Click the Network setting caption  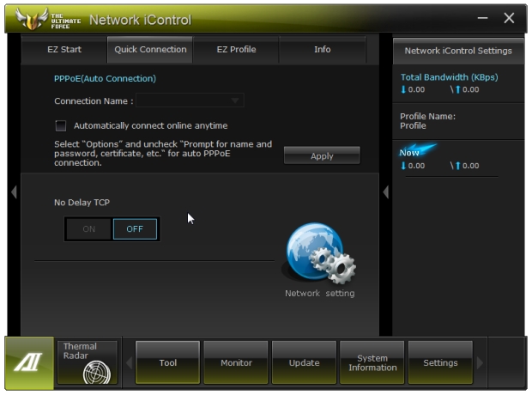pyautogui.click(x=319, y=294)
